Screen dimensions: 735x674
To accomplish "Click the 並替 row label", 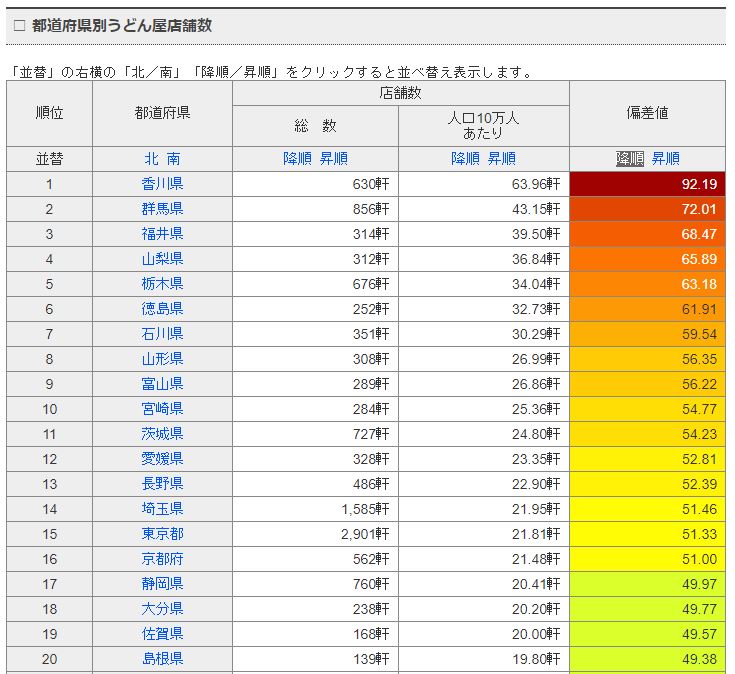I will 49,159.
